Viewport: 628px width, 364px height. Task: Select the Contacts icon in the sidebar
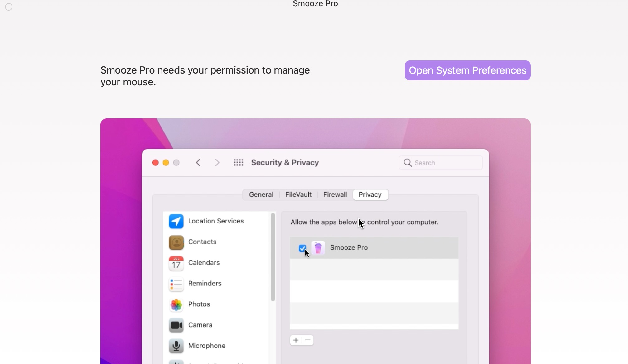176,242
